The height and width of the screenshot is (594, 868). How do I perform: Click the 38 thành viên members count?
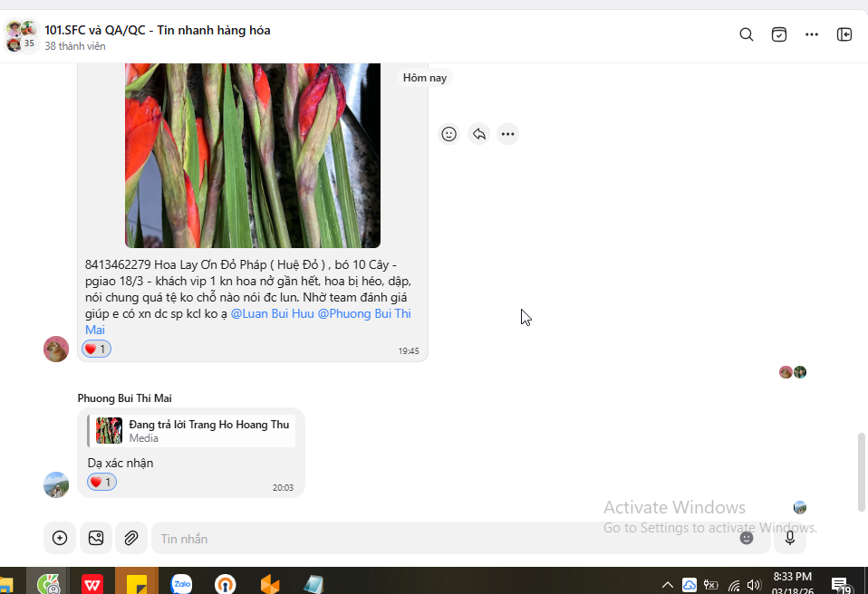pyautogui.click(x=74, y=46)
